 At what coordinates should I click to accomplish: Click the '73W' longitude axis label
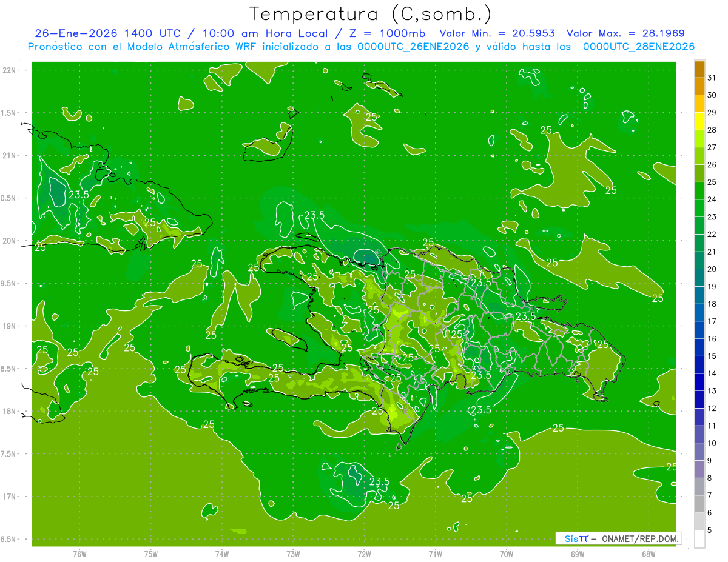[x=293, y=554]
